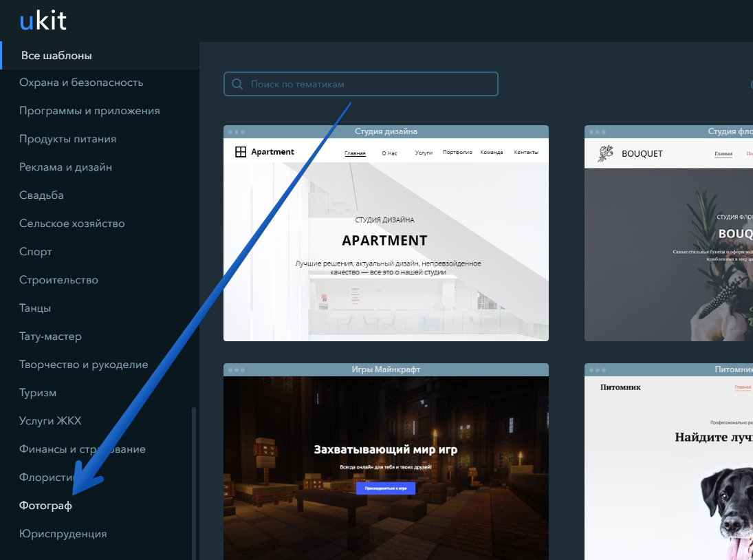
Task: Click Главная in Bouquet template nav
Action: [723, 154]
